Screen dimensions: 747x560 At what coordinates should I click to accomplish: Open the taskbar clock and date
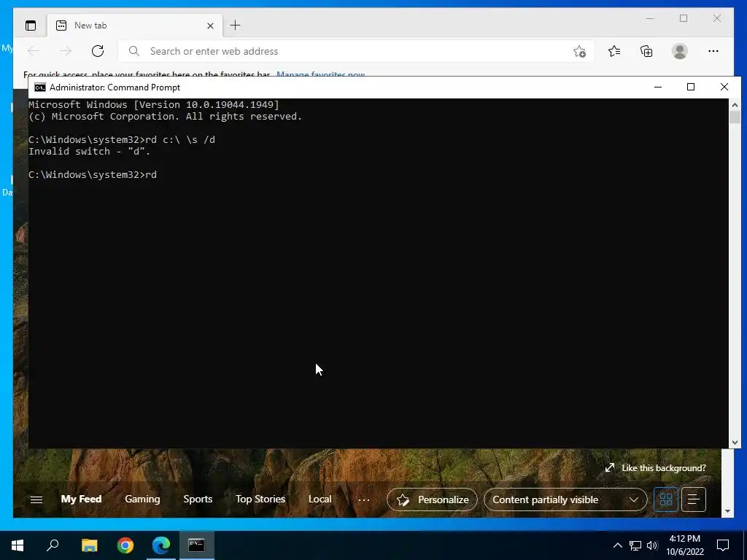[x=684, y=545]
